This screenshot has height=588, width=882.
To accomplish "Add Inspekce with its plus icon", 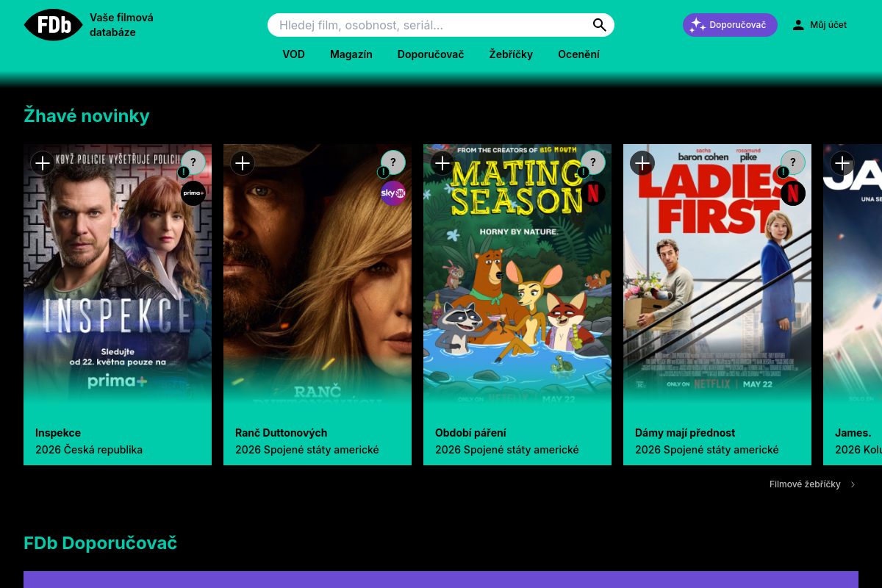I will pos(43,163).
